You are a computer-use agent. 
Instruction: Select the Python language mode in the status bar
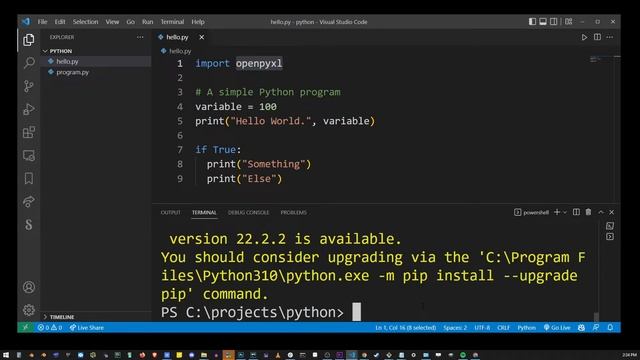click(526, 327)
